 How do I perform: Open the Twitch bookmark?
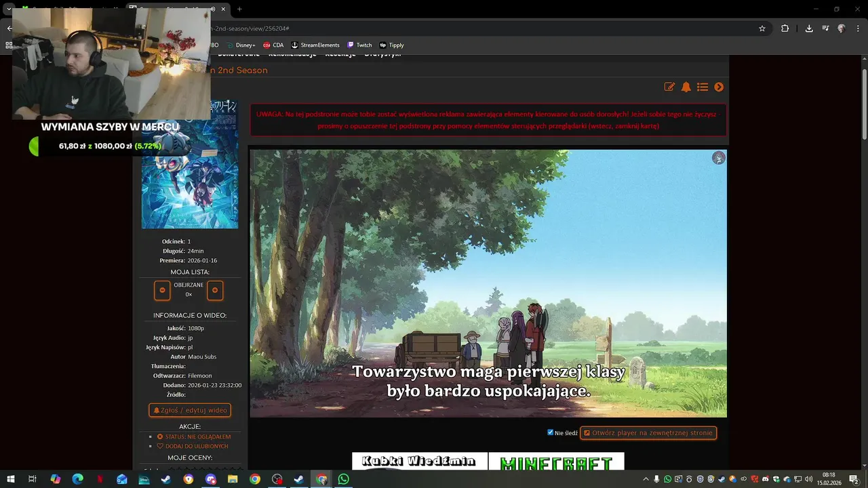[x=359, y=45]
